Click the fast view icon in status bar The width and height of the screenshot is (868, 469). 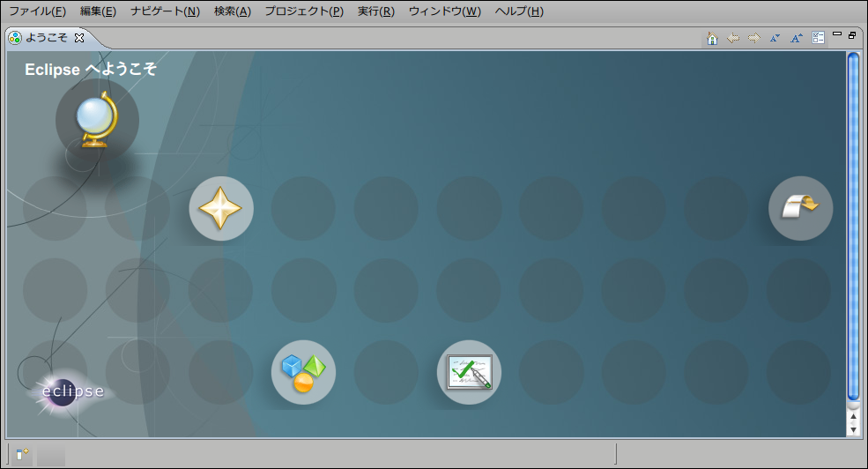pos(22,455)
